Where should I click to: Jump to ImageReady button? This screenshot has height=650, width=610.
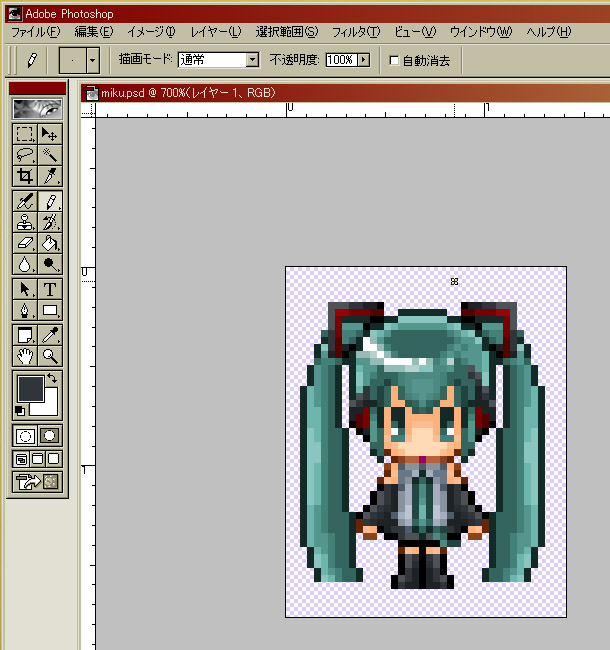pos(37,482)
